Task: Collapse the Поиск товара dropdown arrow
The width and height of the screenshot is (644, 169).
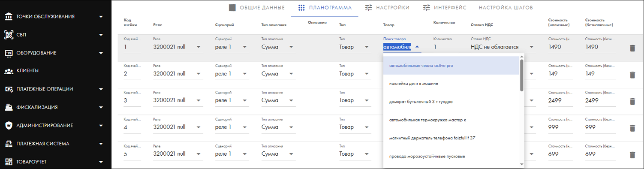Action: pos(417,47)
